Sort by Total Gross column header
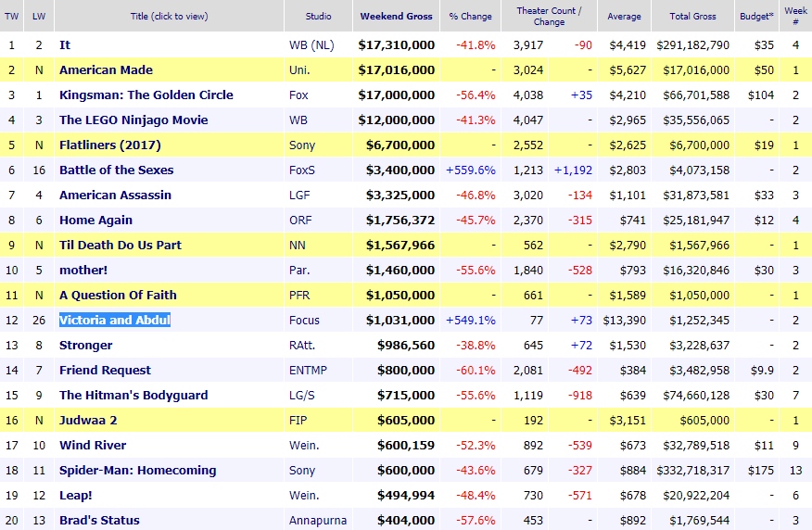812x530 pixels. [x=692, y=16]
